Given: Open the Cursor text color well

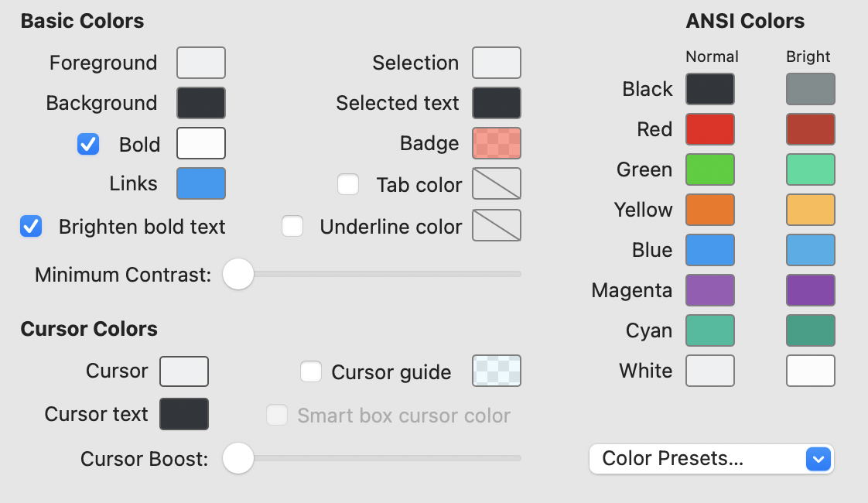Looking at the screenshot, I should (184, 414).
